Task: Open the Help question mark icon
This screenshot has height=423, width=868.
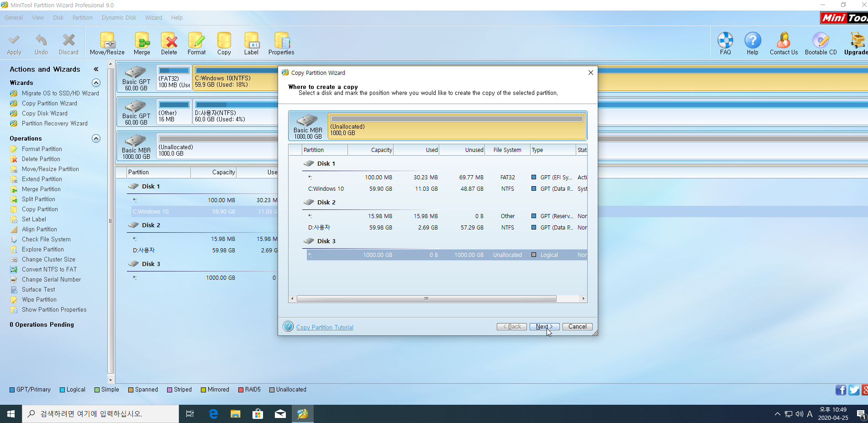Action: tap(752, 40)
